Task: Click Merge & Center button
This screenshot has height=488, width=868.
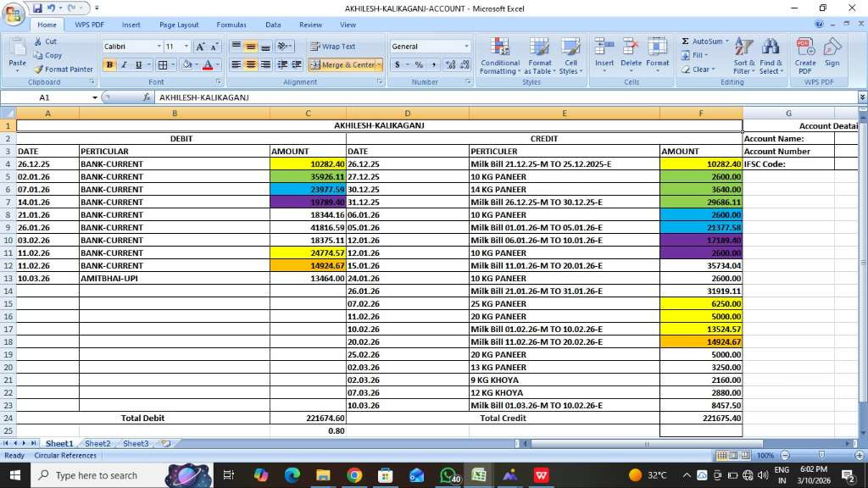Action: [342, 64]
